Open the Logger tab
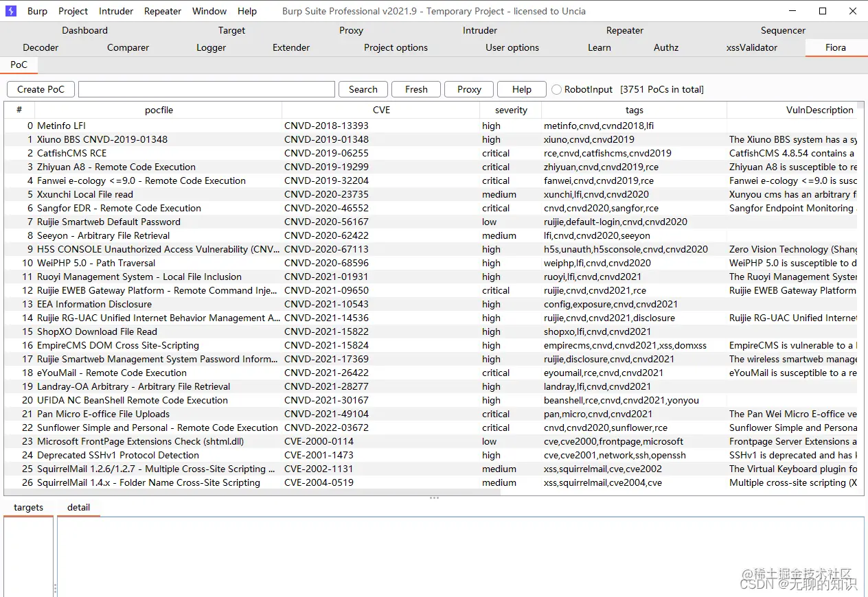Screen dimensions: 868x597 (x=211, y=47)
